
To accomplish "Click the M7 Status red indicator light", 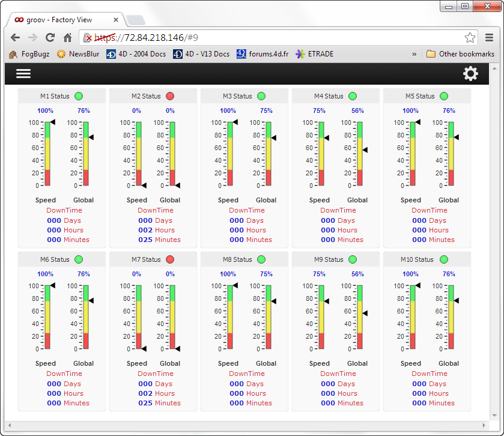I will pyautogui.click(x=170, y=259).
